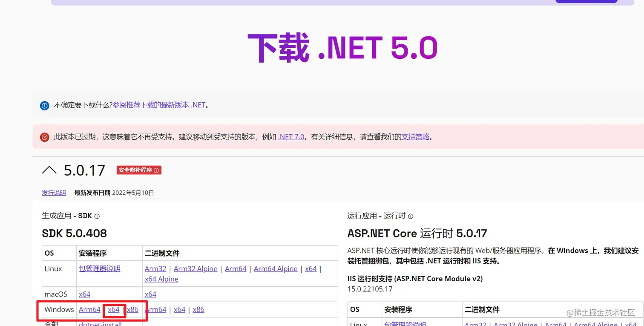644x326 pixels.
Task: Open 参阅推荐下载的最新版本 .NET link
Action: click(x=159, y=105)
